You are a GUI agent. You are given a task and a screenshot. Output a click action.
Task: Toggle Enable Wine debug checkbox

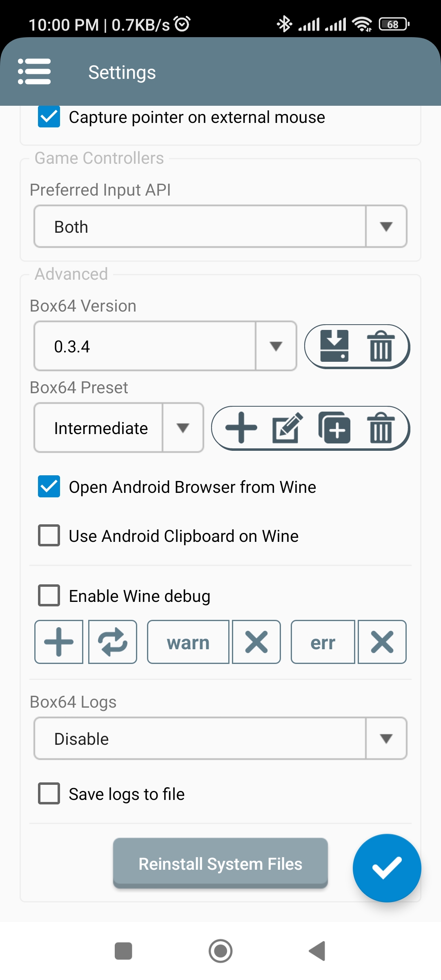click(49, 595)
